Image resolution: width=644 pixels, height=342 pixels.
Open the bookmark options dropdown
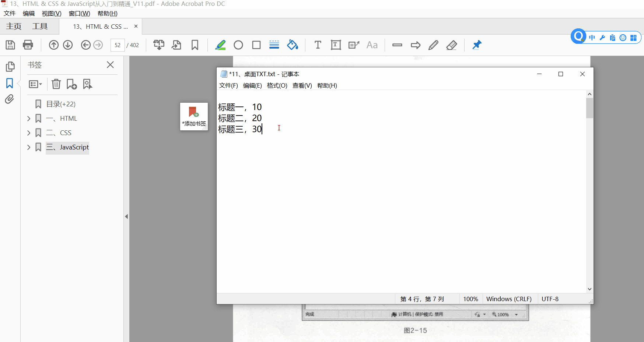pyautogui.click(x=35, y=84)
